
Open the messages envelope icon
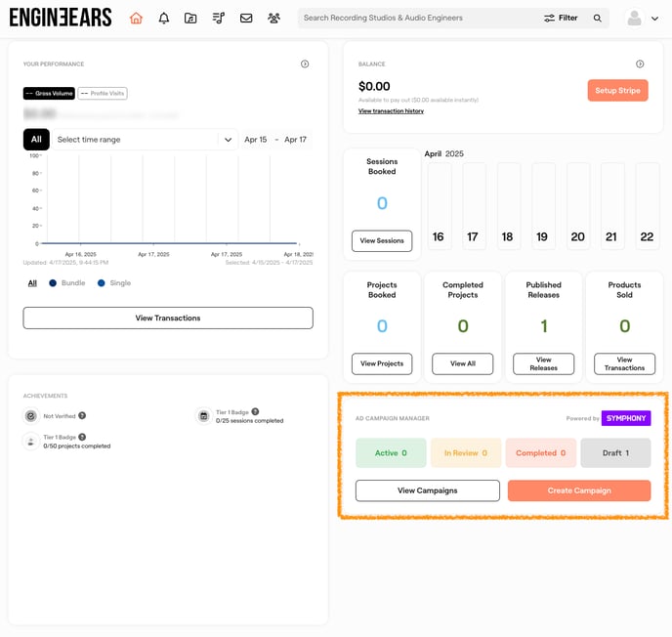(246, 18)
